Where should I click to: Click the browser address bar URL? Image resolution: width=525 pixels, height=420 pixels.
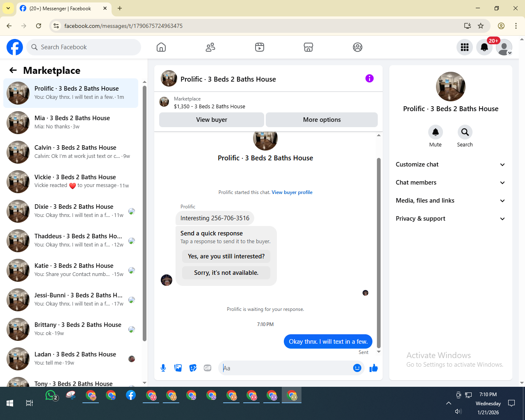pos(123,26)
